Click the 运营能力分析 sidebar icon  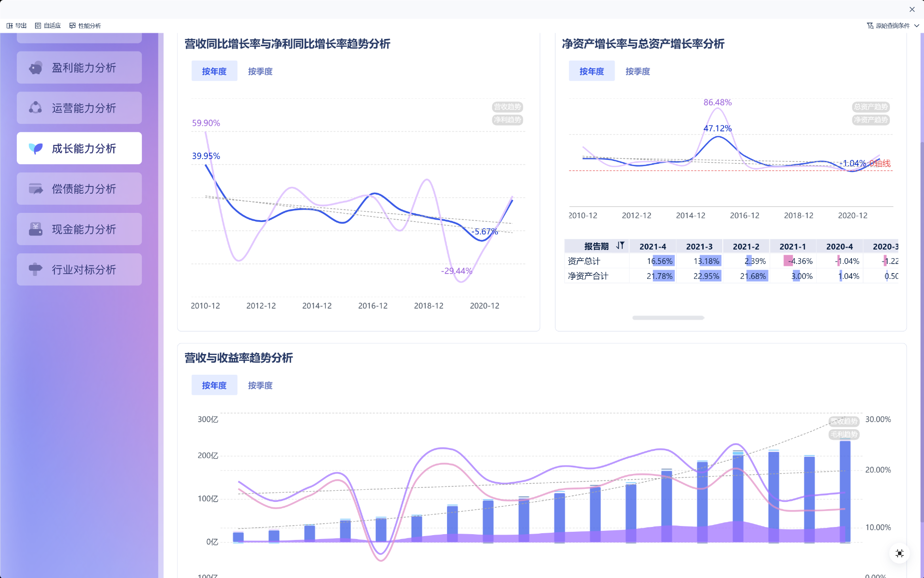coord(36,108)
